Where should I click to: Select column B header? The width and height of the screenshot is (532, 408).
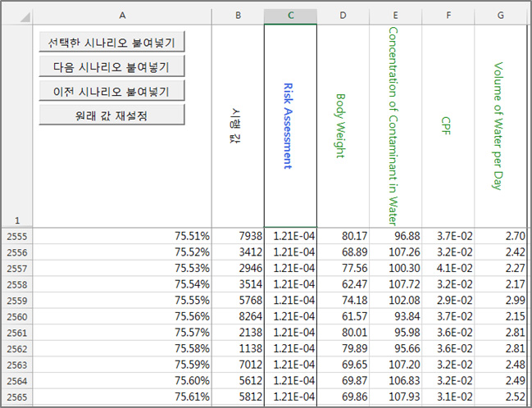pyautogui.click(x=238, y=16)
